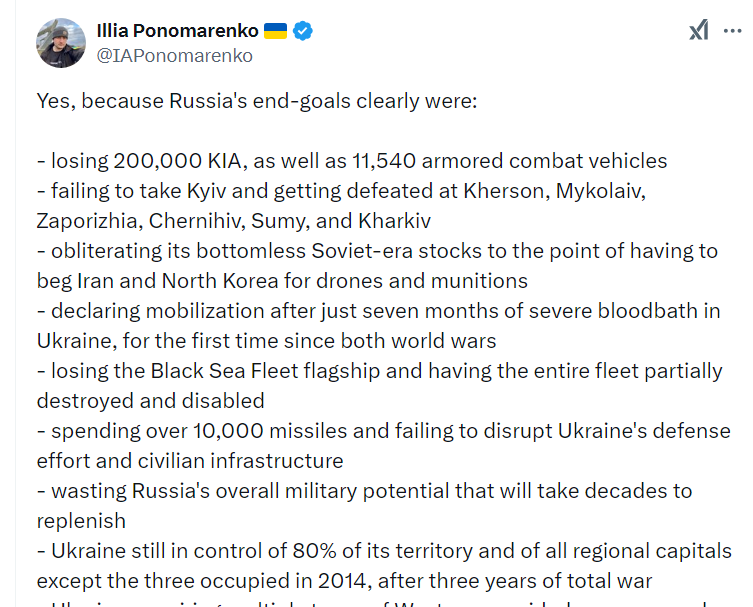753x607 pixels.
Task: Open Illia Ponomarenko's profile picture
Action: [61, 43]
